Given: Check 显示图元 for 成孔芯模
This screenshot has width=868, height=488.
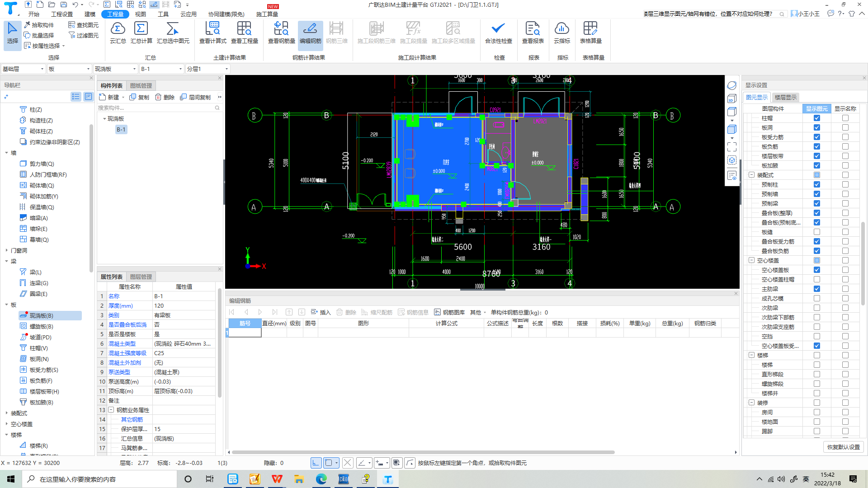Looking at the screenshot, I should coord(816,298).
